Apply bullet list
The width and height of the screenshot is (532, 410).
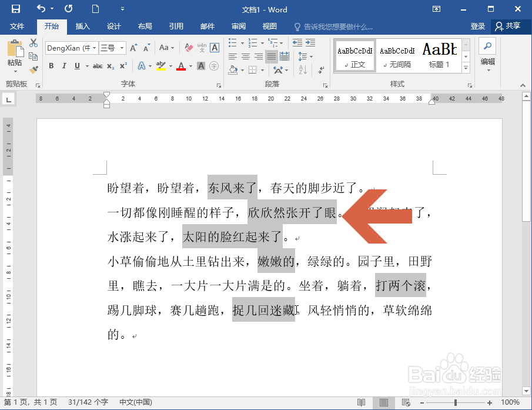click(x=233, y=43)
